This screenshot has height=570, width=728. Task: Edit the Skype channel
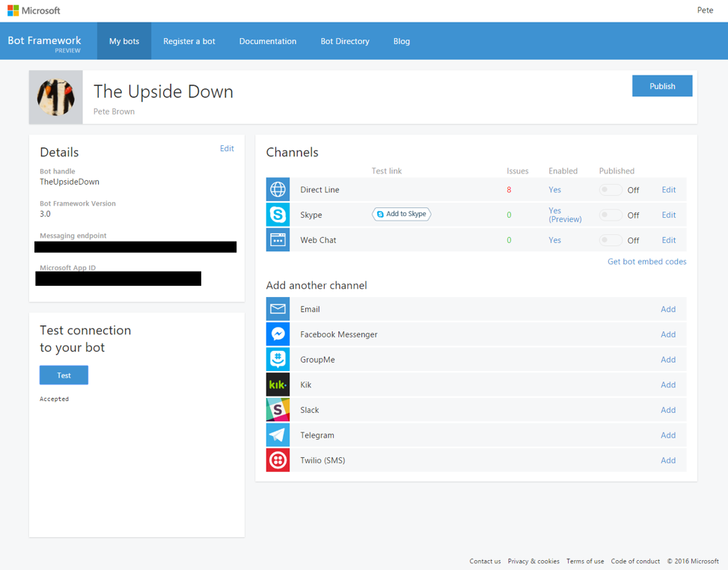pos(669,215)
